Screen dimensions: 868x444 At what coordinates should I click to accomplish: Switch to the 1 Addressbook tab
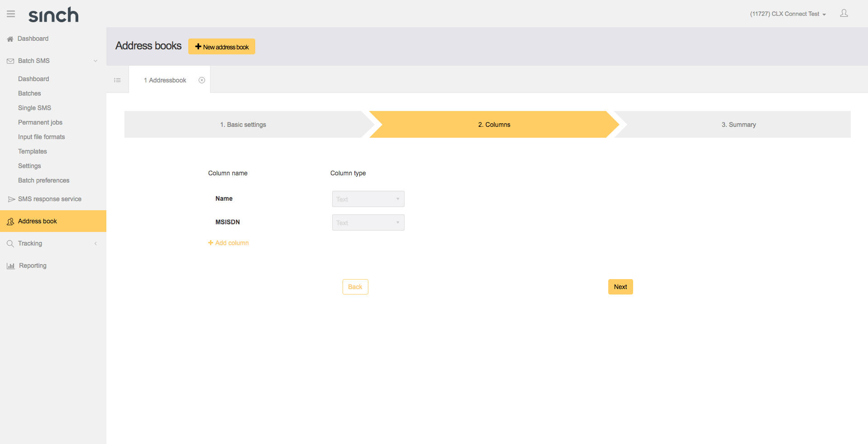click(x=165, y=80)
